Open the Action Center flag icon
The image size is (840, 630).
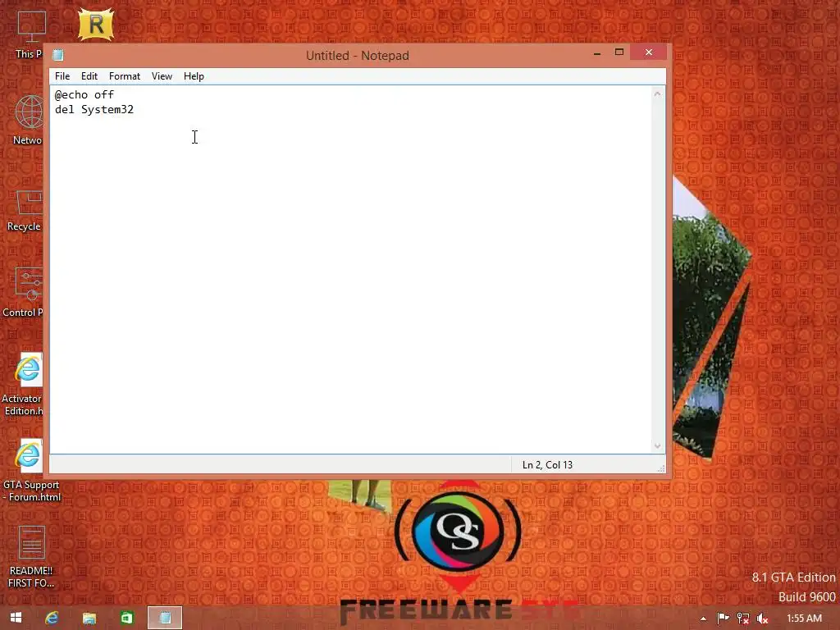724,619
